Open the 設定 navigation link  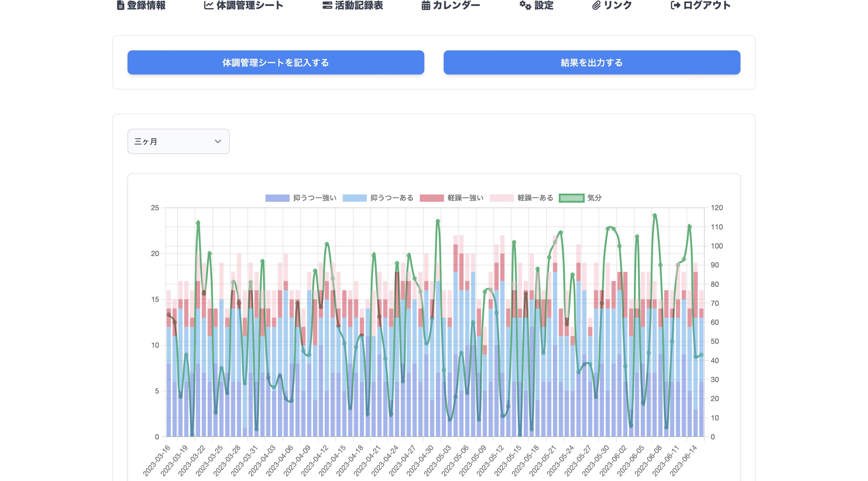(536, 5)
